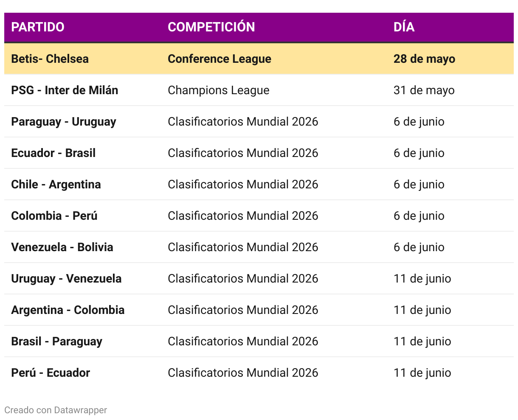Select the PSG - Inter de Milán row
Image resolution: width=518 pixels, height=420 pixels.
coord(259,90)
